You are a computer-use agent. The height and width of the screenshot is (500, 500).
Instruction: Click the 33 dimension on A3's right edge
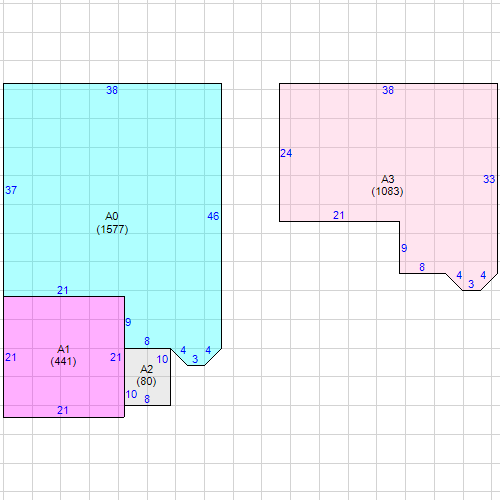tap(489, 179)
